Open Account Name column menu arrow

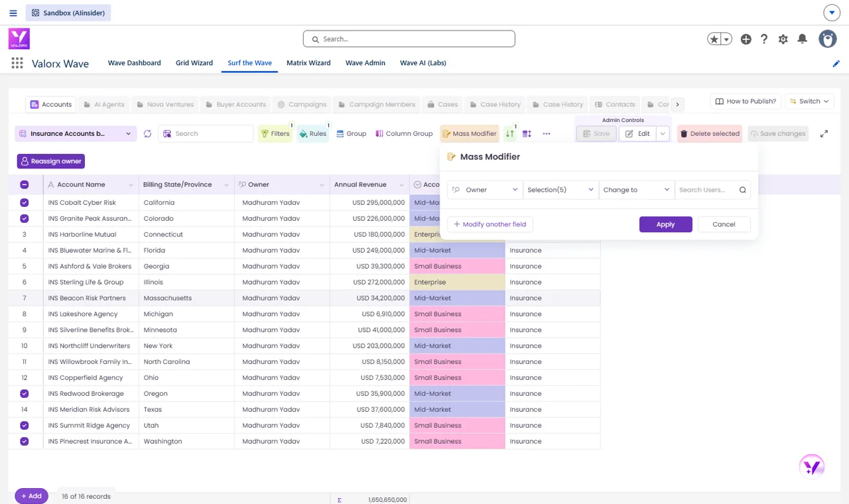pos(131,185)
